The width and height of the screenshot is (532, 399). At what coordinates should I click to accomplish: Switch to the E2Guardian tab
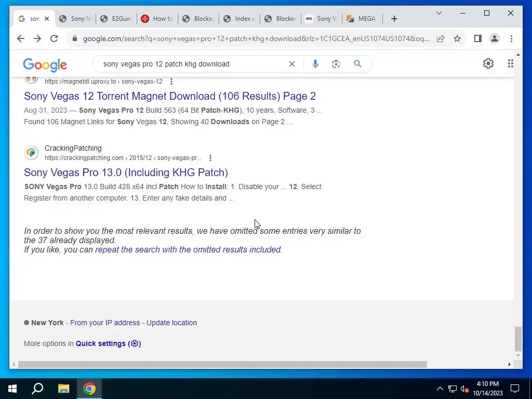pos(117,19)
